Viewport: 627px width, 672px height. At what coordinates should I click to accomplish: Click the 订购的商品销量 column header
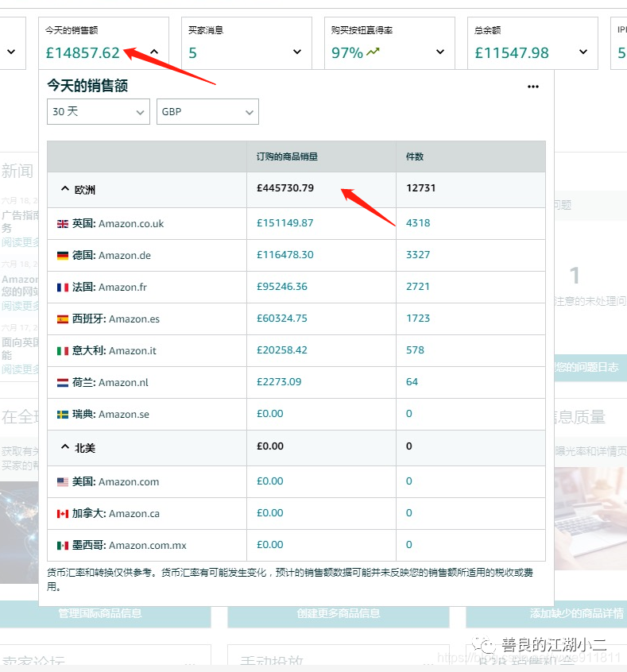(287, 156)
